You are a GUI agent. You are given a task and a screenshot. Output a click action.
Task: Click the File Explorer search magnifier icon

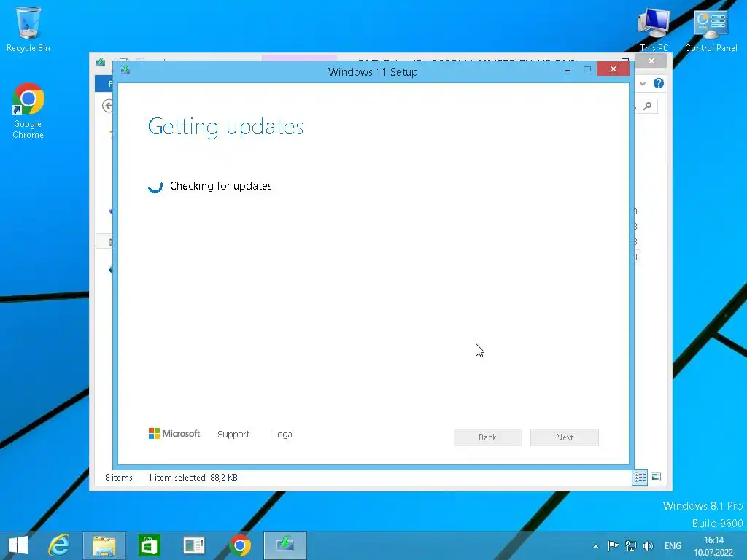click(648, 106)
